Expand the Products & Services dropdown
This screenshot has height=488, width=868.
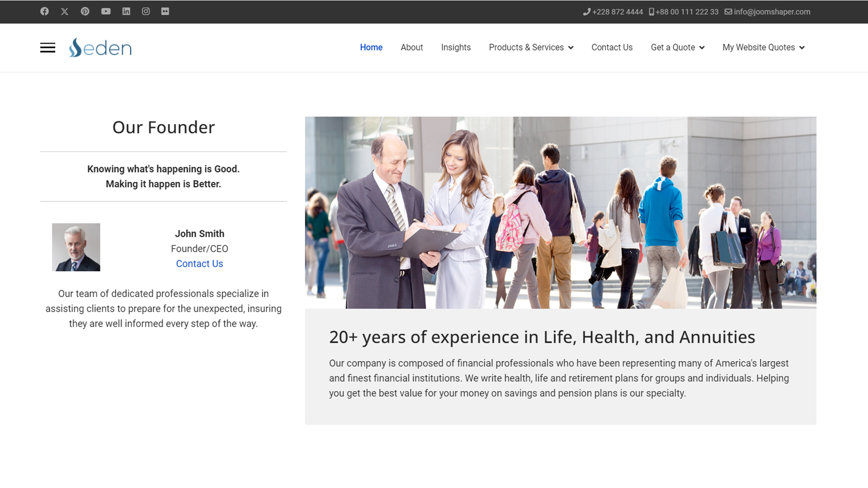(531, 47)
